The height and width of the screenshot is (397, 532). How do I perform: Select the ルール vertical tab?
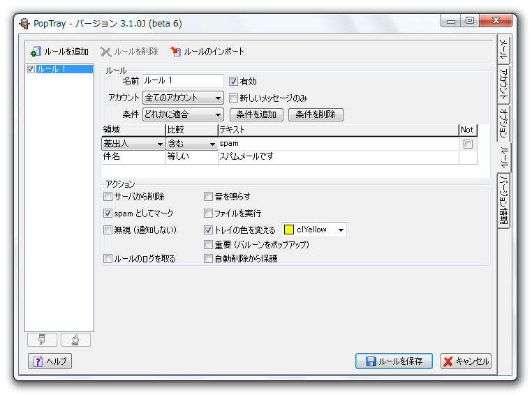point(504,157)
